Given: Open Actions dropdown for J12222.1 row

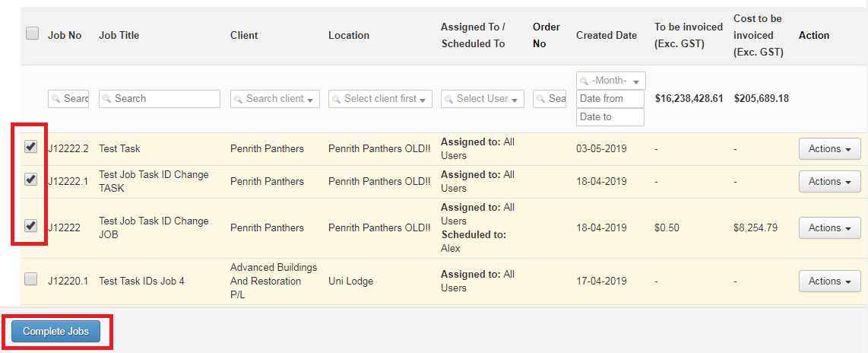Looking at the screenshot, I should coord(829,182).
